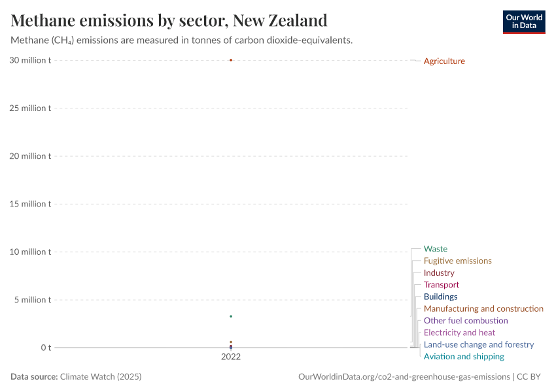Choose the Transport legend entry

(442, 285)
